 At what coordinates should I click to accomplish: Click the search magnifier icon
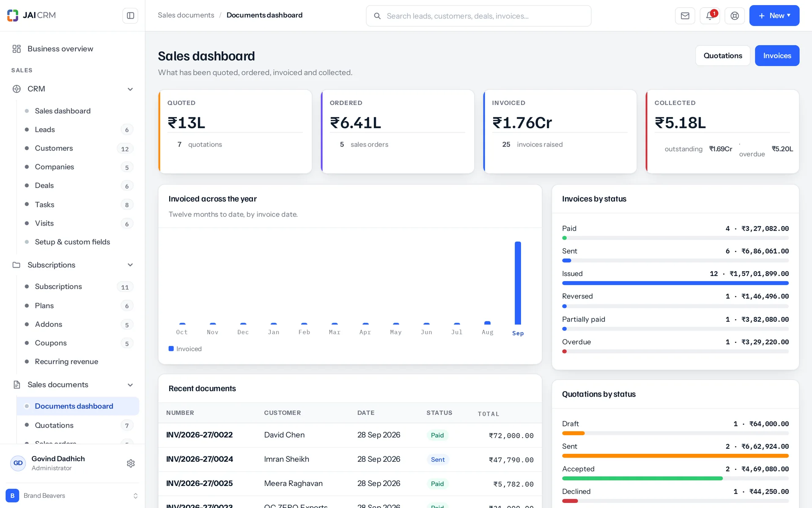point(377,16)
